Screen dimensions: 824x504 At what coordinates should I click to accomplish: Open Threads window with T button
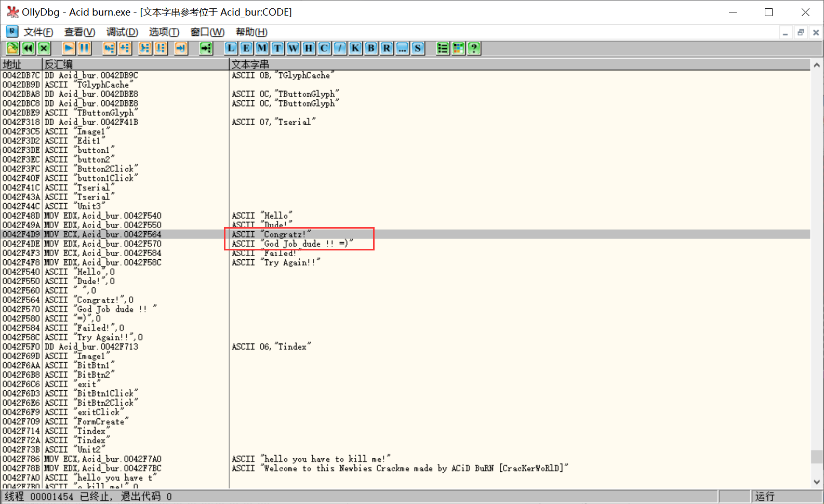click(x=277, y=48)
